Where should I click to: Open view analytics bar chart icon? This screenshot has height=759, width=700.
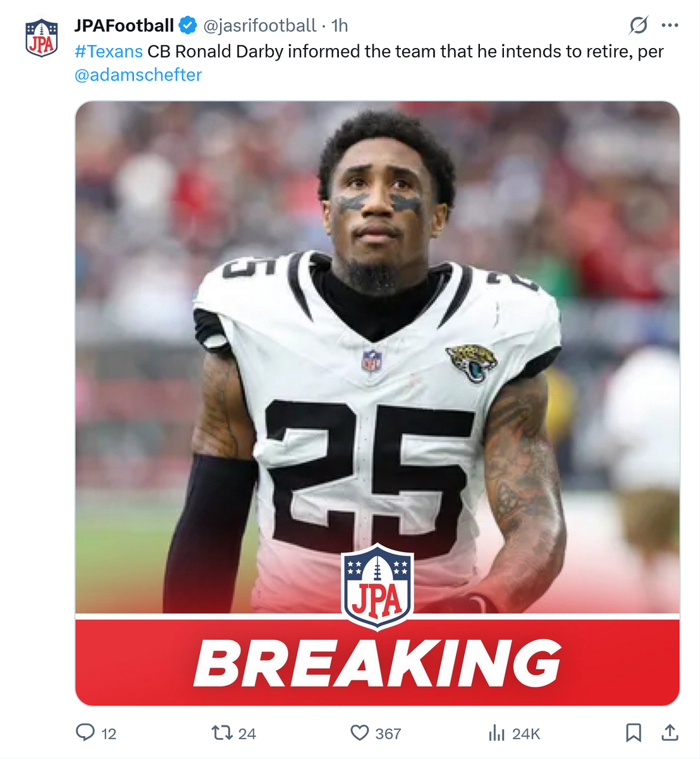coord(497,733)
